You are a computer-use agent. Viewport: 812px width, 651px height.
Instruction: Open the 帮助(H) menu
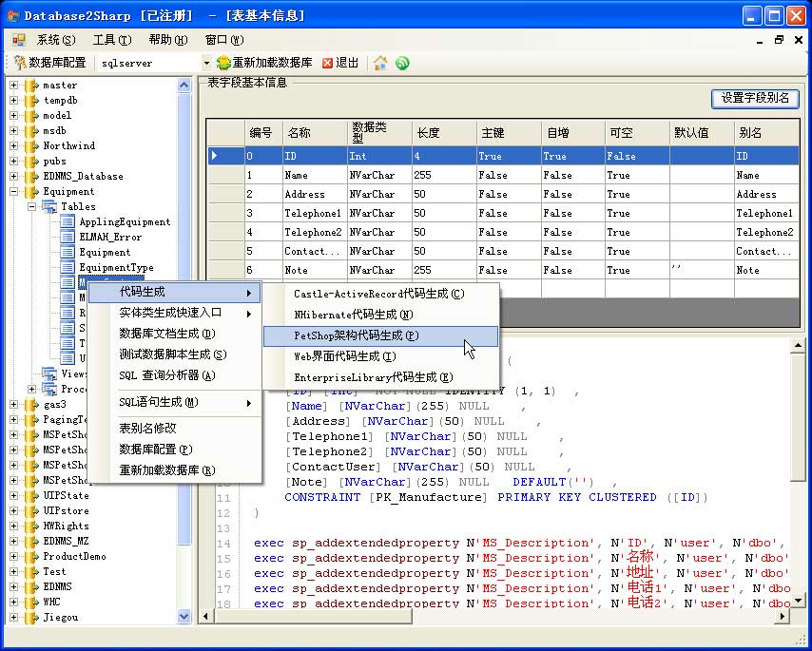click(x=168, y=40)
